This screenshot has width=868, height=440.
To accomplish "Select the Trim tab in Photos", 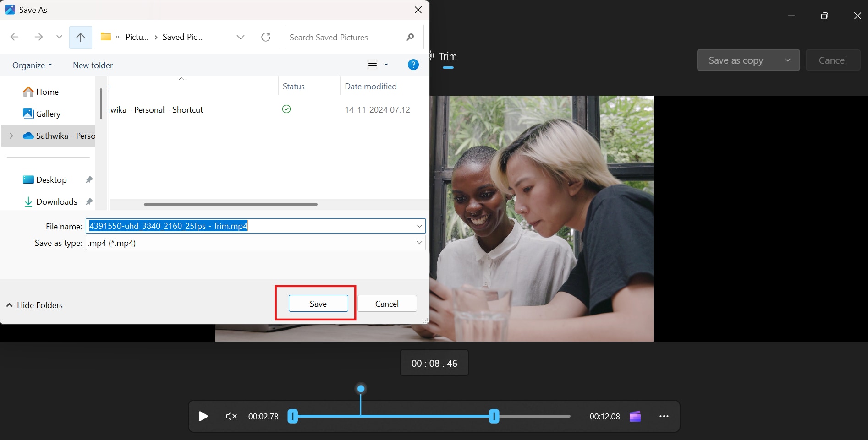I will click(x=448, y=56).
